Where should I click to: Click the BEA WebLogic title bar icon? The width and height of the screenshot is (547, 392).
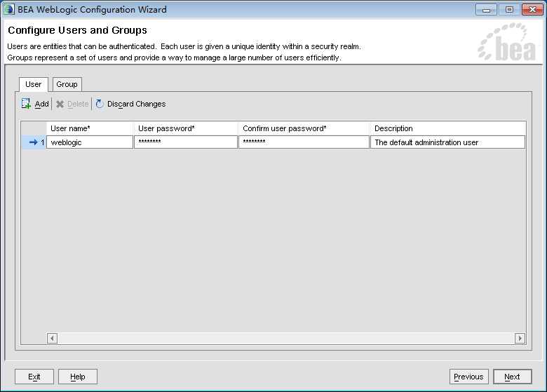tap(9, 9)
